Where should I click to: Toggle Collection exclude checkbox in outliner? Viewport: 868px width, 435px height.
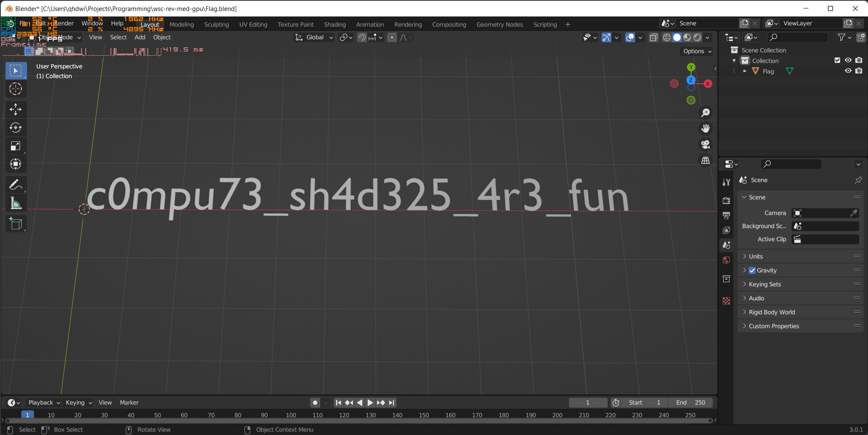(837, 60)
